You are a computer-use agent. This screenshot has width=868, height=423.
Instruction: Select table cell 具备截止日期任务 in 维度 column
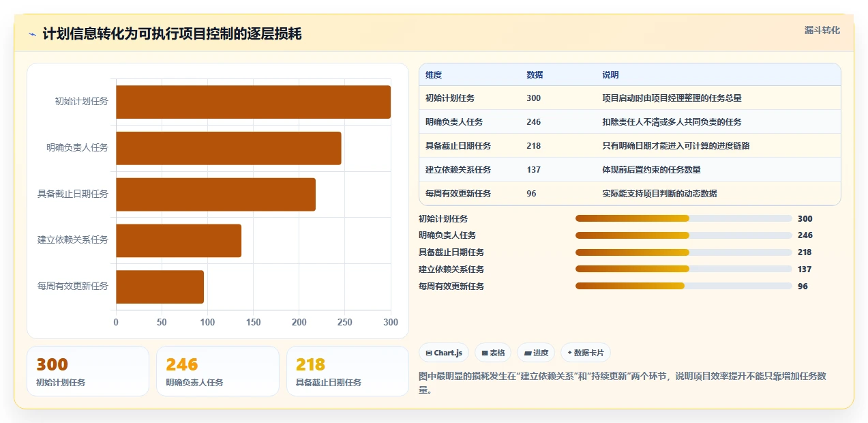pos(458,146)
